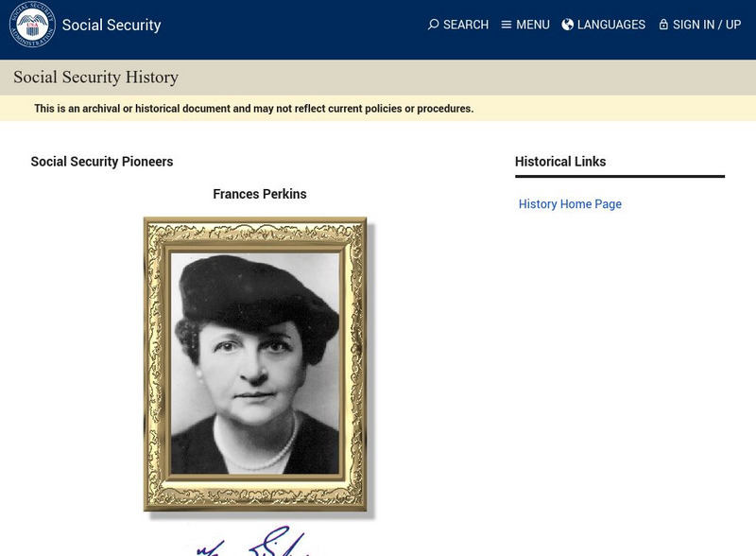Click the Social Security Pioneers heading
Screen dimensions: 756x556
[x=102, y=162]
